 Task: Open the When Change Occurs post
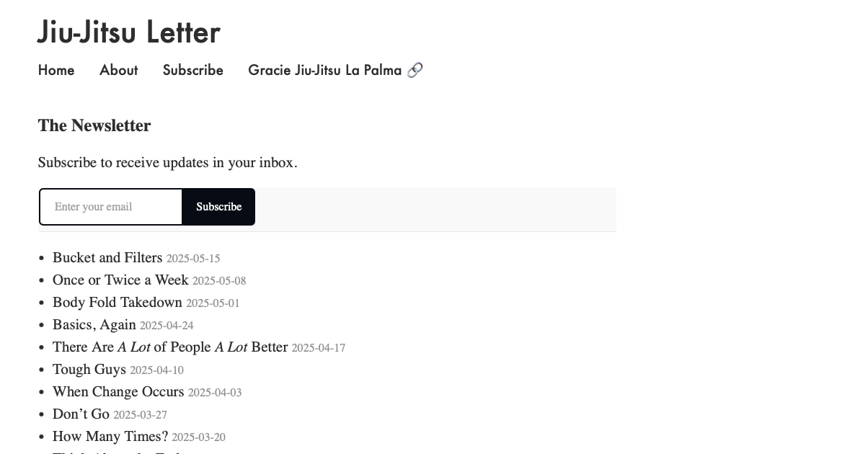[118, 391]
